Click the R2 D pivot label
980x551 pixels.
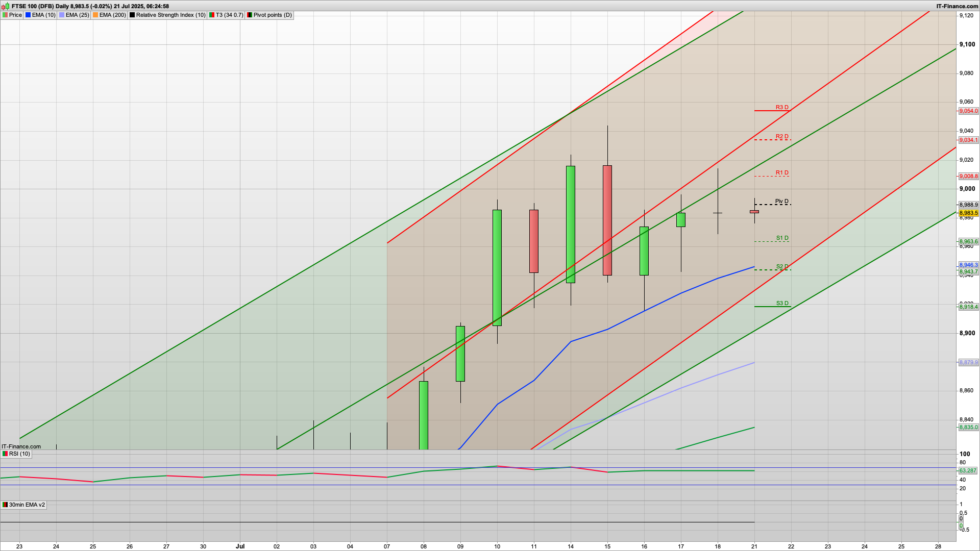782,137
